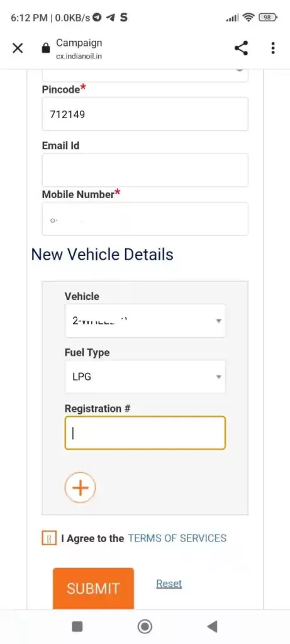This screenshot has width=290, height=644.
Task: Close the Campaign browser tab
Action: 17,48
